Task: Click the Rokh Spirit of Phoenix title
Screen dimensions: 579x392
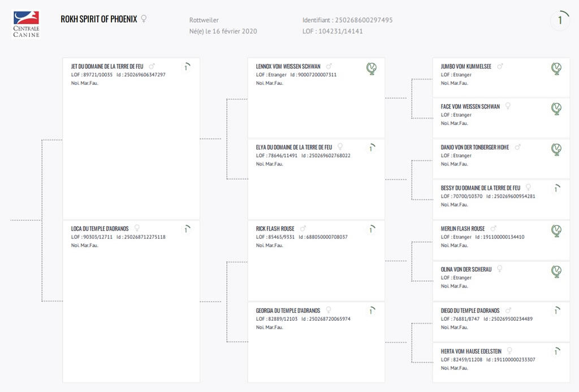Action: pyautogui.click(x=98, y=19)
